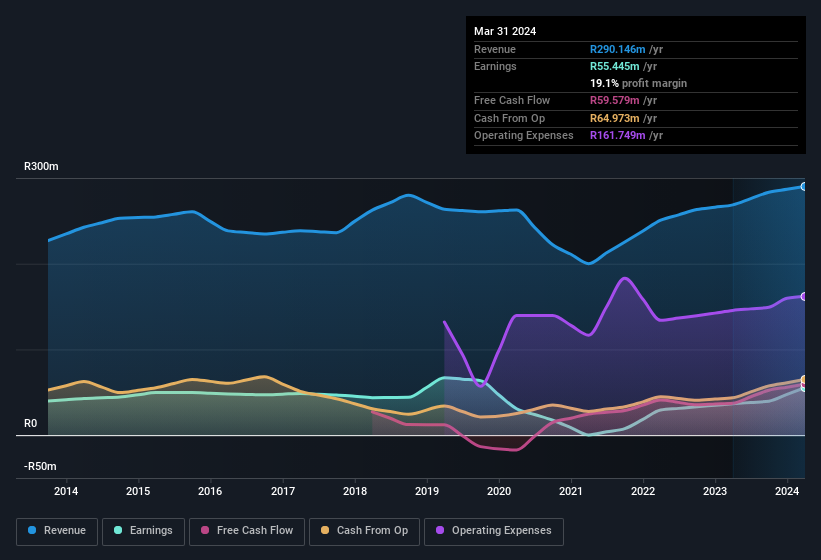Click the orange Cash From Op endpoint marker
The width and height of the screenshot is (821, 560).
[x=803, y=380]
